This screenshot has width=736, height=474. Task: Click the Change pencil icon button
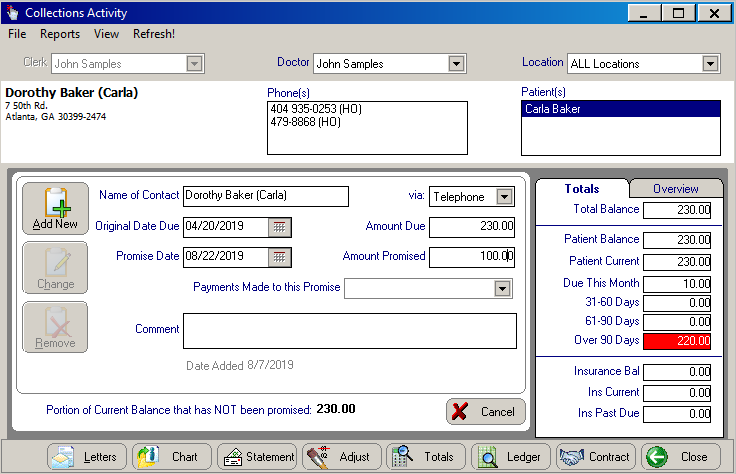55,268
